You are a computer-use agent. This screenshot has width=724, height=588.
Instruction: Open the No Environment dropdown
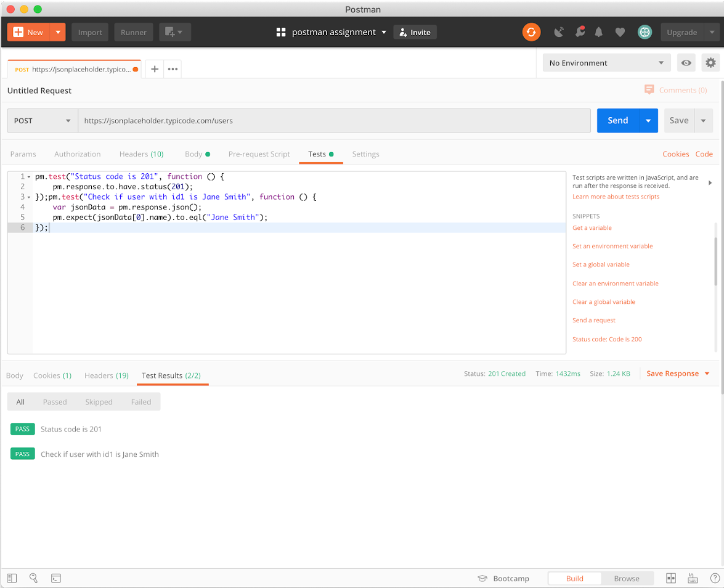coord(607,63)
